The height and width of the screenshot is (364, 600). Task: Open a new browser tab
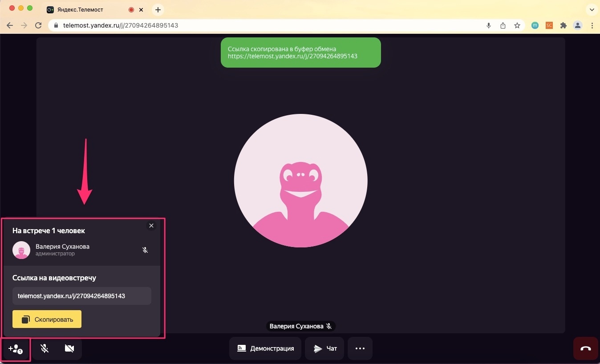click(158, 9)
